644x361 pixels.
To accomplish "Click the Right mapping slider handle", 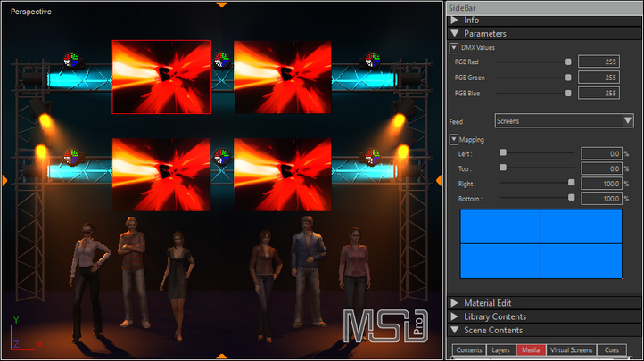I will pos(571,183).
